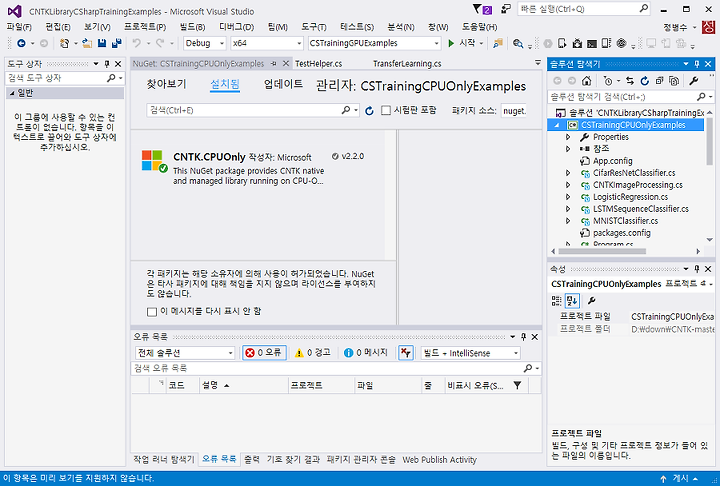Click the Alphabetical sort icon in Properties panel
720x486 pixels.
click(x=572, y=301)
